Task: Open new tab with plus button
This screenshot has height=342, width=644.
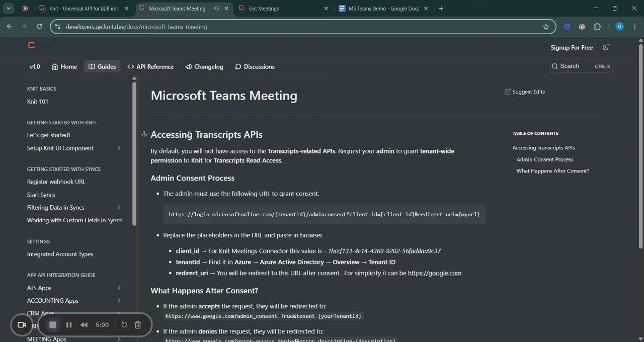Action: click(x=441, y=9)
